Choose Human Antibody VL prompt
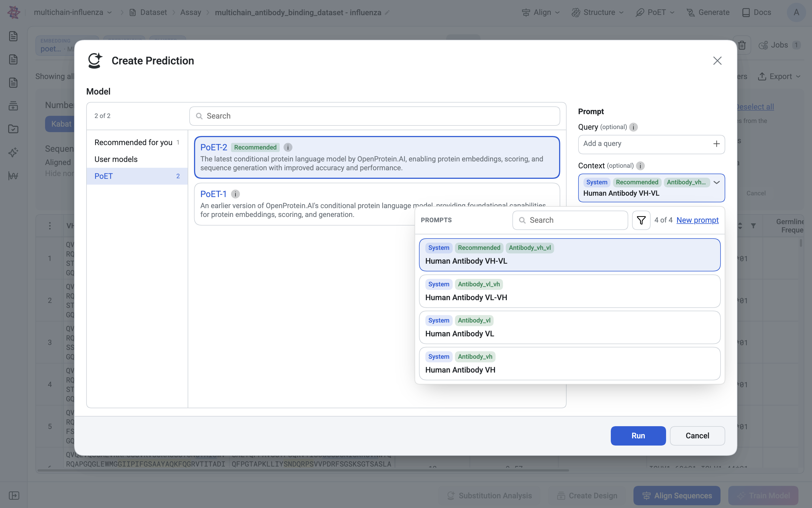Image resolution: width=812 pixels, height=508 pixels. pos(570,327)
